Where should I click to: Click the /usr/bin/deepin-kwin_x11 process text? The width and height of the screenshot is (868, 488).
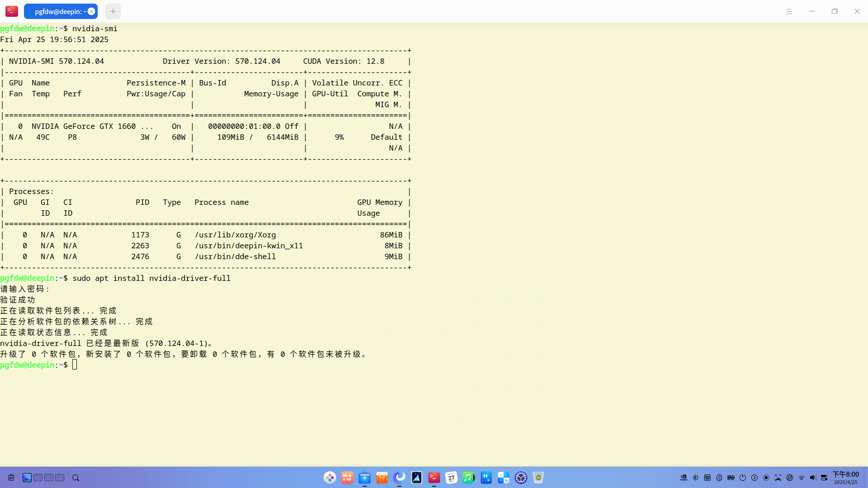[x=249, y=246]
